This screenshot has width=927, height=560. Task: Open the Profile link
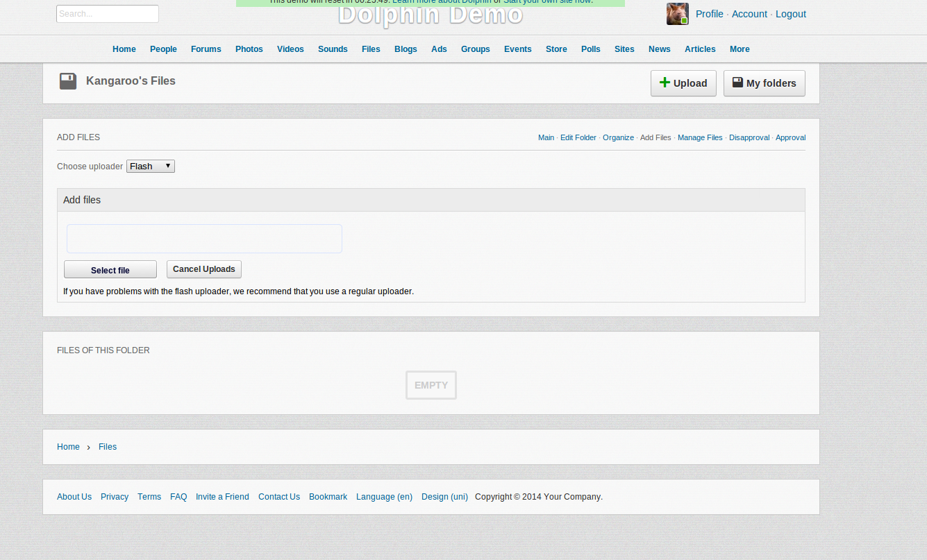click(710, 14)
